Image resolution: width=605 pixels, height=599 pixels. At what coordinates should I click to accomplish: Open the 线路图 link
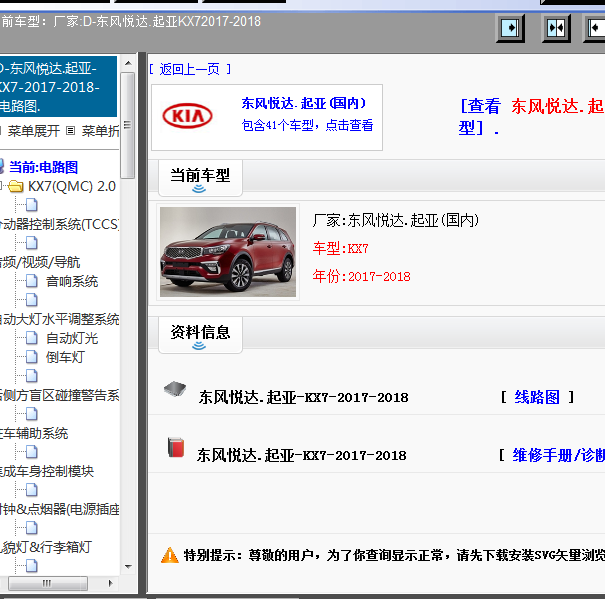coord(537,397)
